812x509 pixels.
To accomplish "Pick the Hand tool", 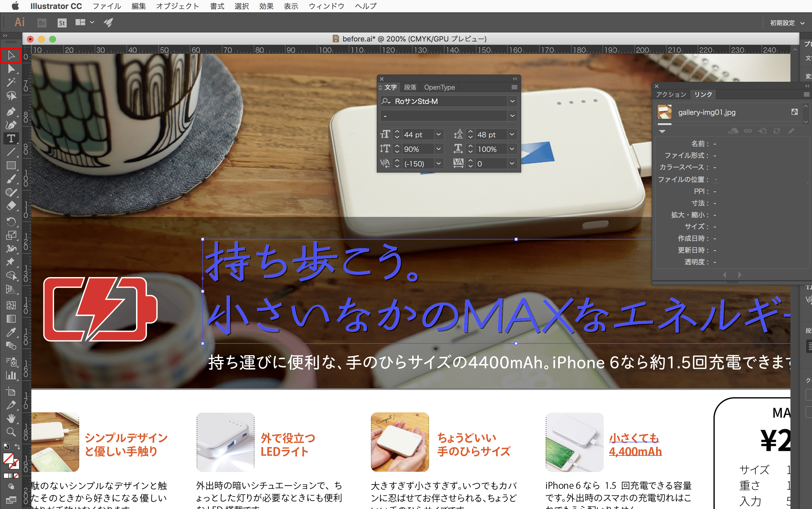I will pyautogui.click(x=11, y=419).
